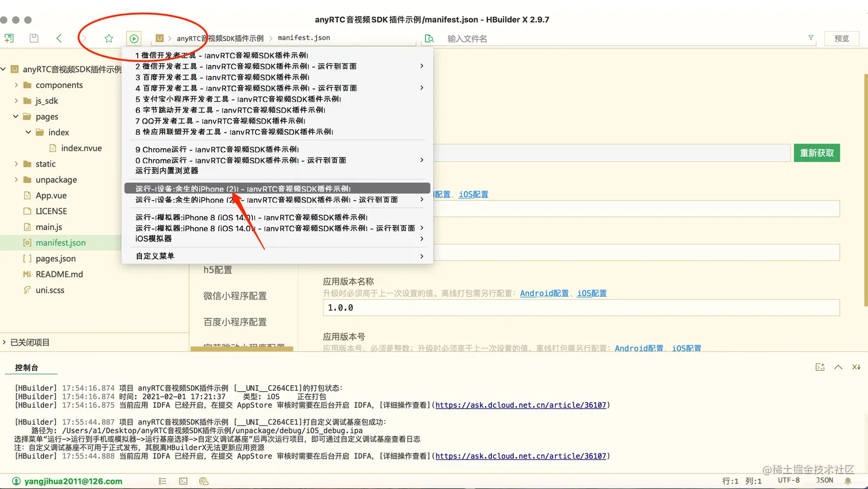Run on 模拟器 iPhone 8 (iOS 14.0) entry
Screen dimensions: 868x489
point(278,217)
